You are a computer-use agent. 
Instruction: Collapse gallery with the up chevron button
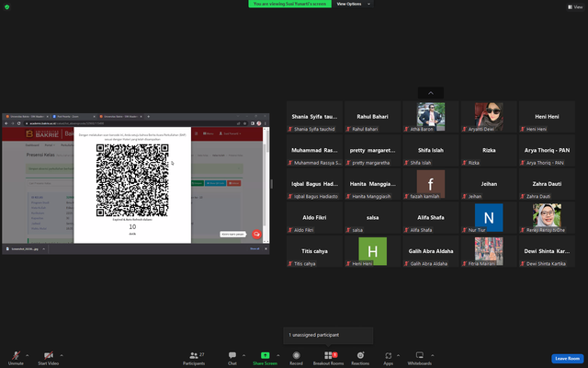(431, 93)
